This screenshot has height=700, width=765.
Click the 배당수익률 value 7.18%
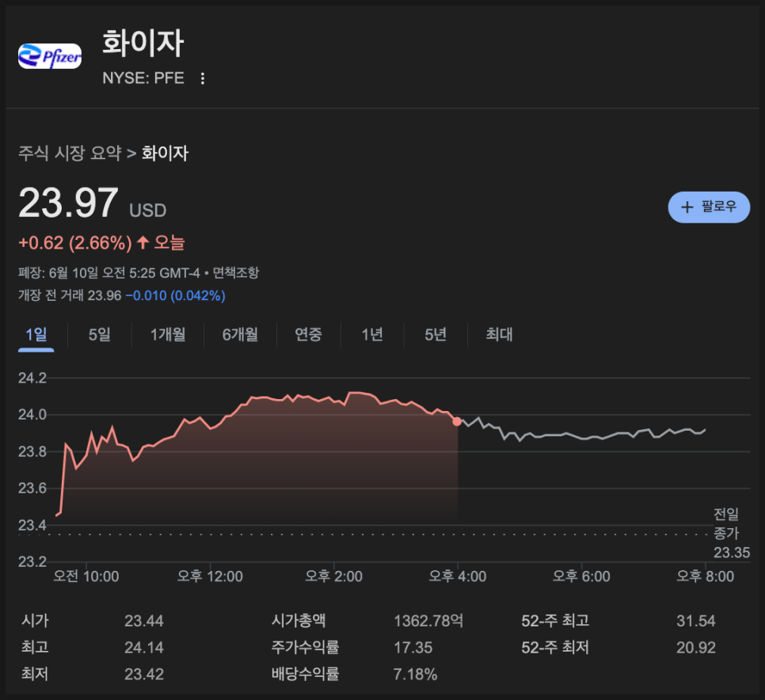click(416, 675)
